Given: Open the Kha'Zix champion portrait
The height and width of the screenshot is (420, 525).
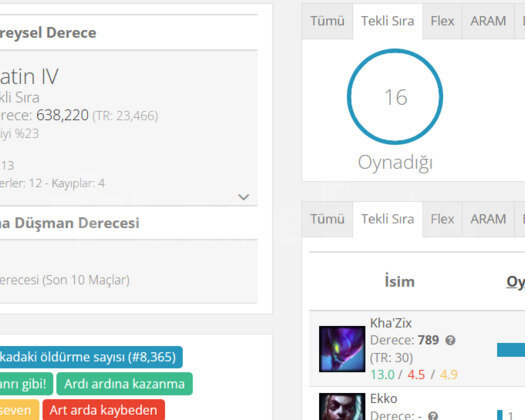Looking at the screenshot, I should 342,349.
